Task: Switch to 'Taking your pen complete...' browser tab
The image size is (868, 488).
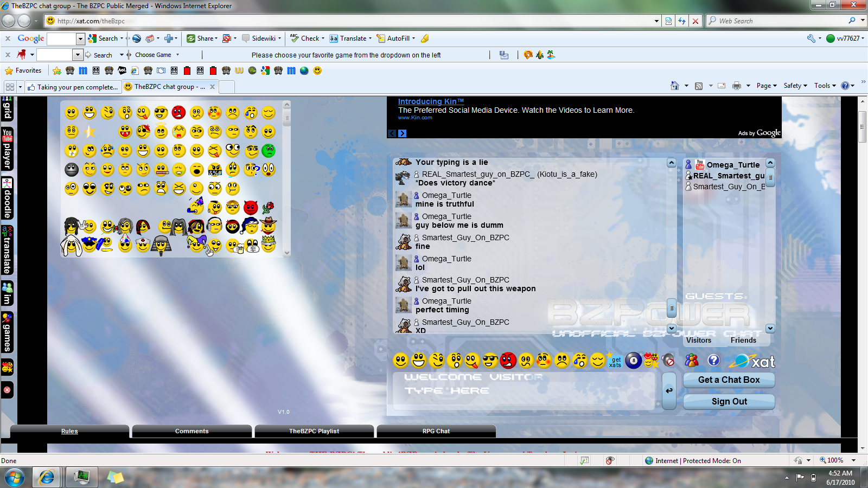Action: pos(73,87)
